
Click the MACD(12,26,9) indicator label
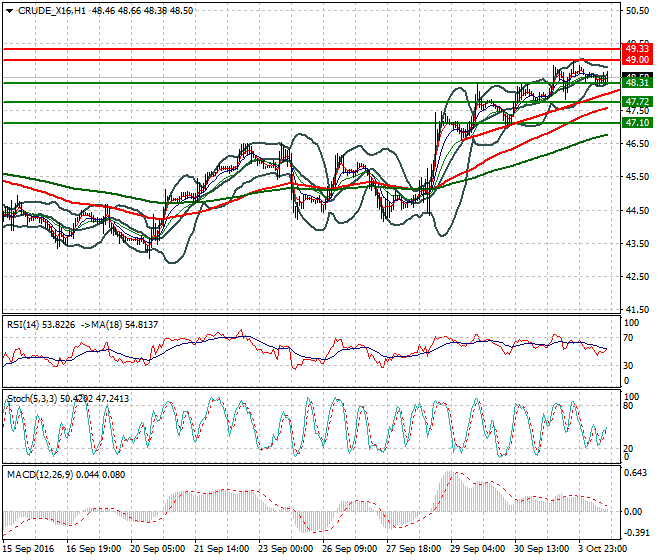[40, 475]
